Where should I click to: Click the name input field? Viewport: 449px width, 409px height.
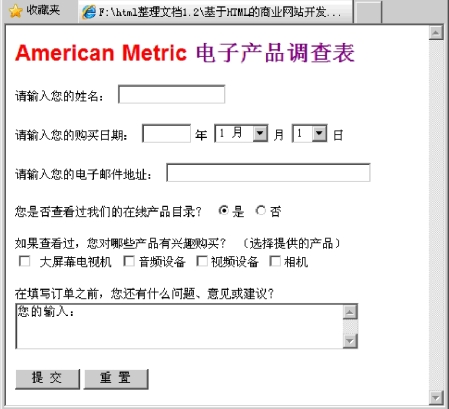(172, 94)
